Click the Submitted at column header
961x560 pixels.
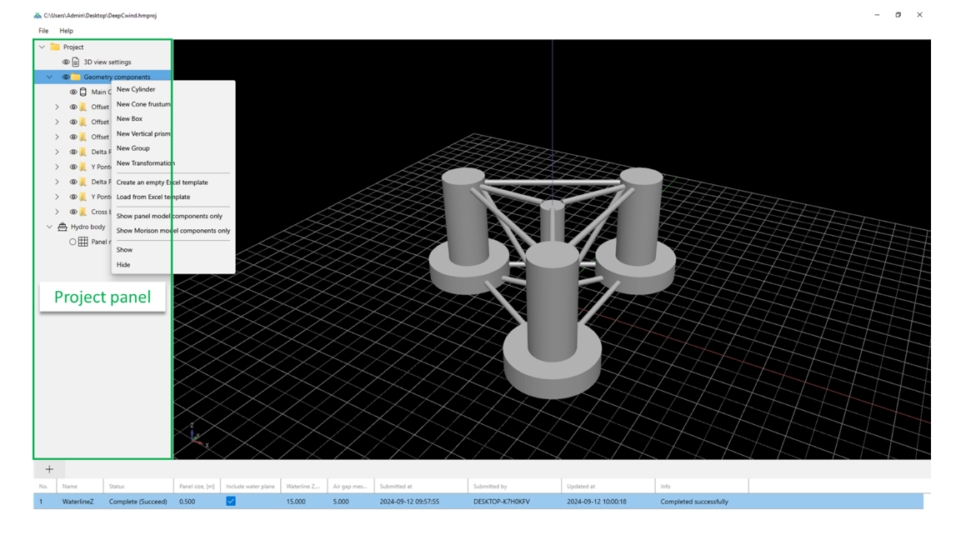tap(421, 487)
